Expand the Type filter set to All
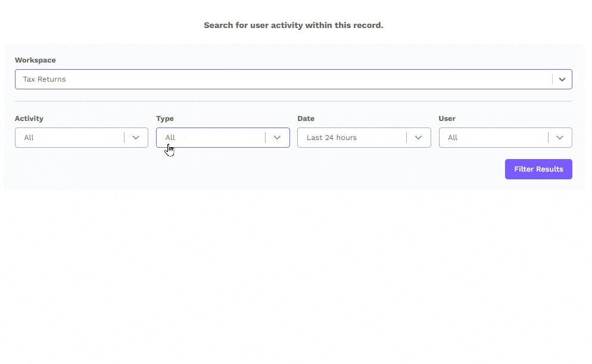Viewport: 592px width, 364px height. click(223, 138)
